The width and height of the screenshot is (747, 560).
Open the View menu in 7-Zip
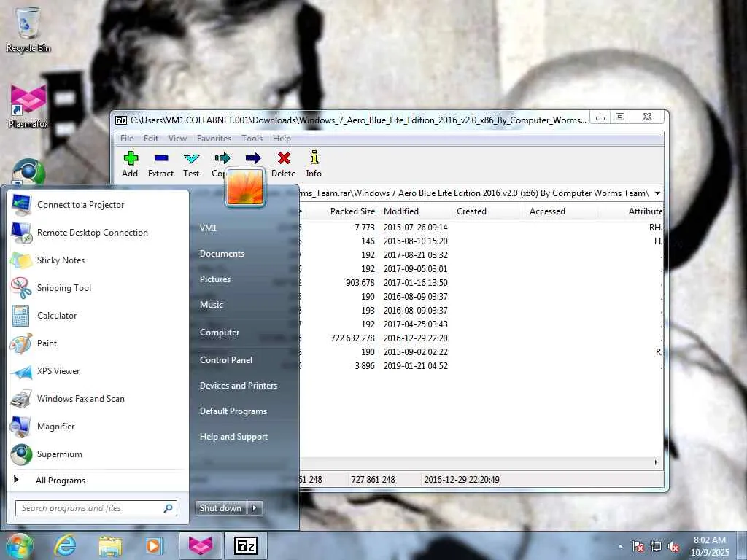point(177,138)
